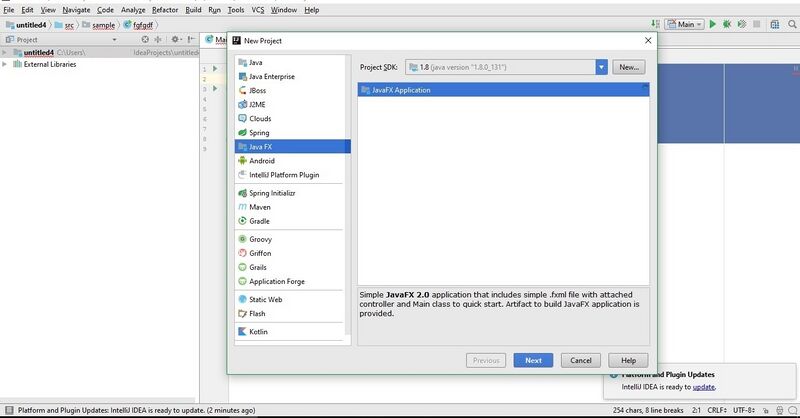Toggle read-only lock icon in status bar
The height and width of the screenshot is (418, 800).
pyautogui.click(x=765, y=410)
